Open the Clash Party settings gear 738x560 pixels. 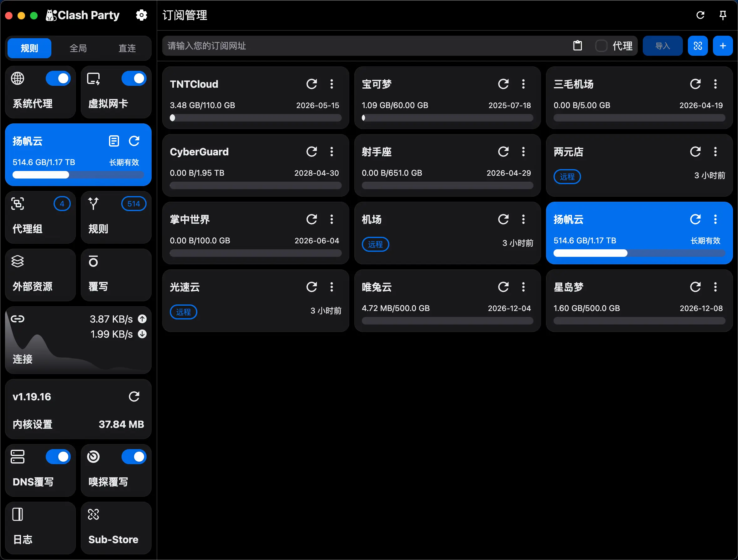click(142, 15)
